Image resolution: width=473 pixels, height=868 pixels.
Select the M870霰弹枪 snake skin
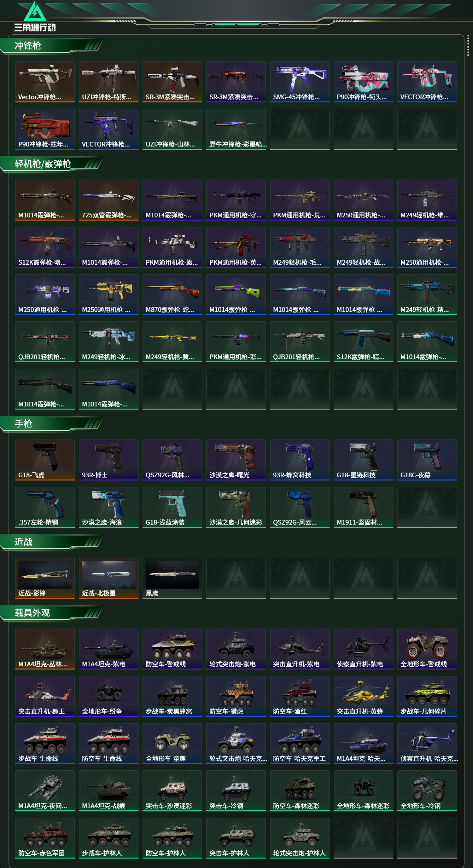coord(172,295)
